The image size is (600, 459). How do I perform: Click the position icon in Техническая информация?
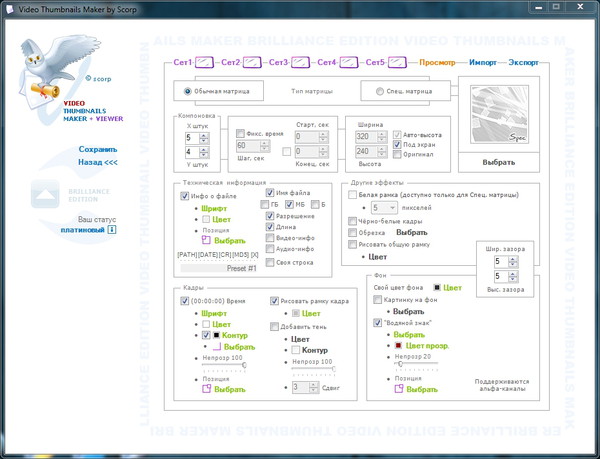tap(207, 240)
